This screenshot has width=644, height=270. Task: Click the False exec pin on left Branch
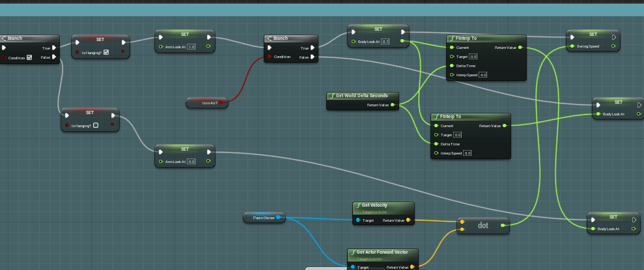(x=55, y=57)
